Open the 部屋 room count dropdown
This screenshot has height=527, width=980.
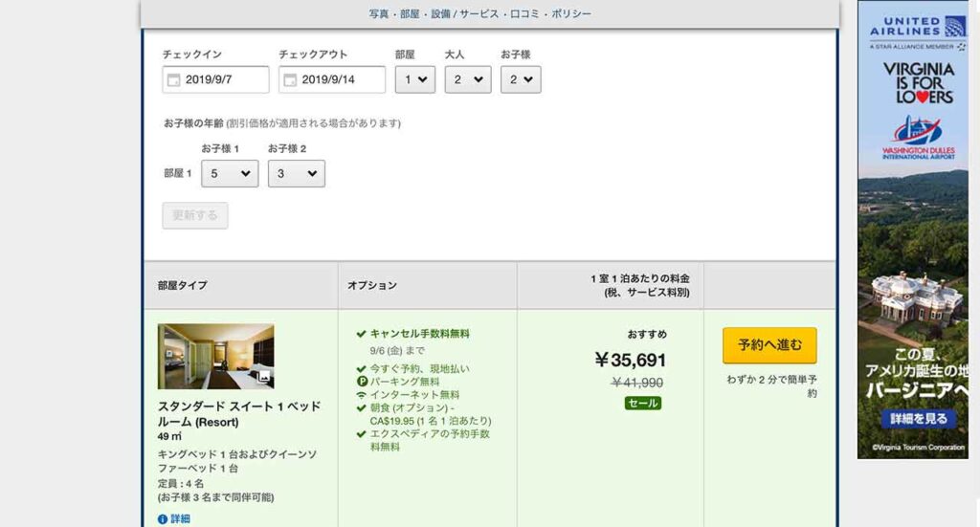tap(415, 79)
